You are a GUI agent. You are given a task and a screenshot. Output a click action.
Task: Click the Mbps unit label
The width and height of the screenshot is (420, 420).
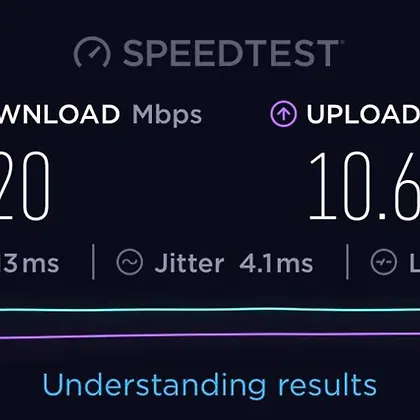167,116
